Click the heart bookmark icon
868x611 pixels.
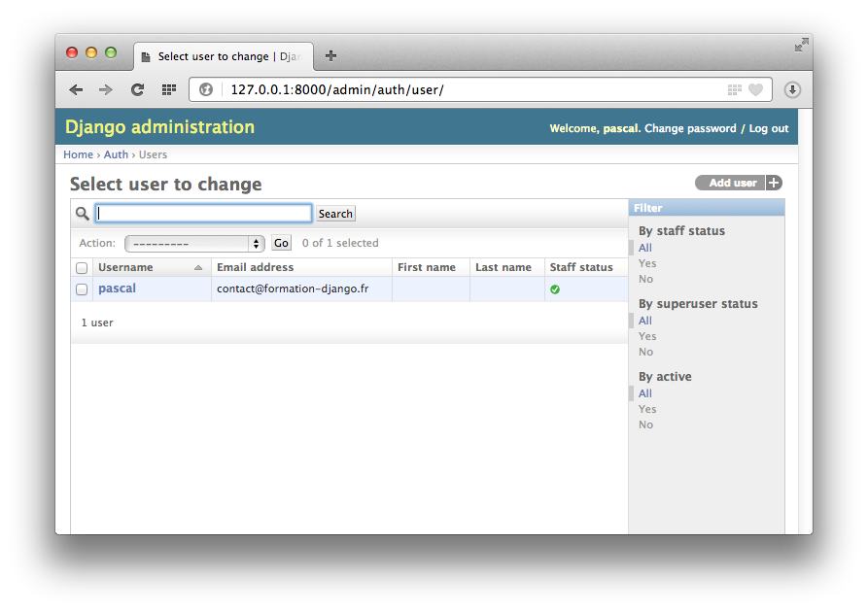coord(755,89)
